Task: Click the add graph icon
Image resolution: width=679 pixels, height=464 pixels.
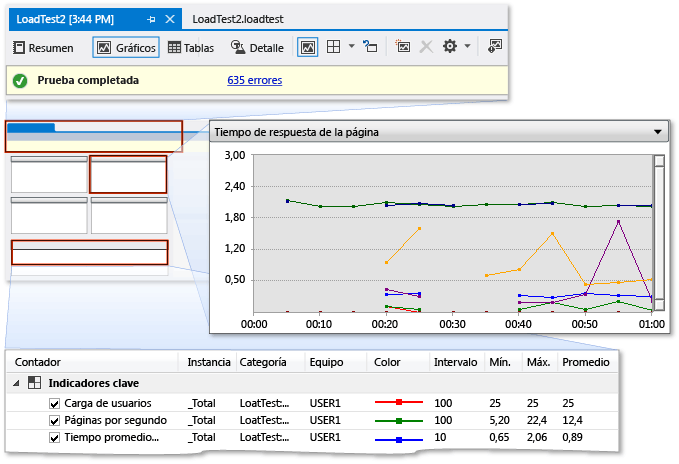Action: (x=403, y=47)
